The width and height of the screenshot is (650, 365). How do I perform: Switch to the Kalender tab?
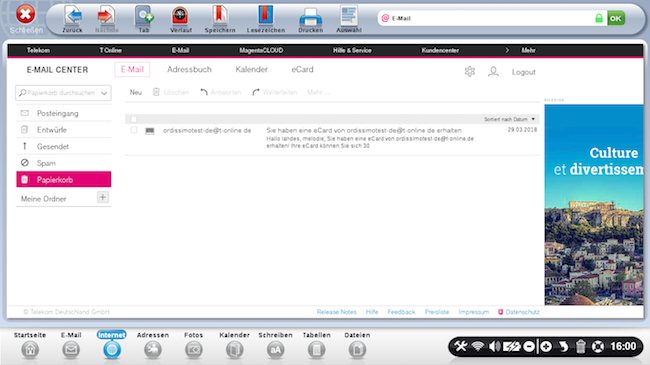point(252,69)
